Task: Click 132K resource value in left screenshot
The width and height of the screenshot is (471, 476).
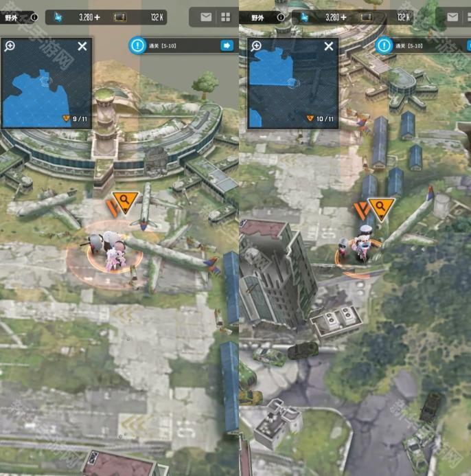Action: 157,17
